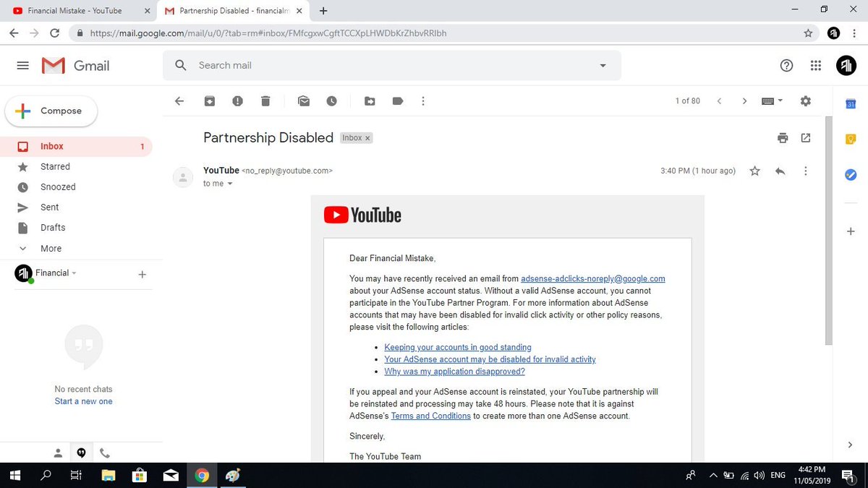This screenshot has height=488, width=868.
Task: Open the Windows Start menu
Action: coord(16,476)
